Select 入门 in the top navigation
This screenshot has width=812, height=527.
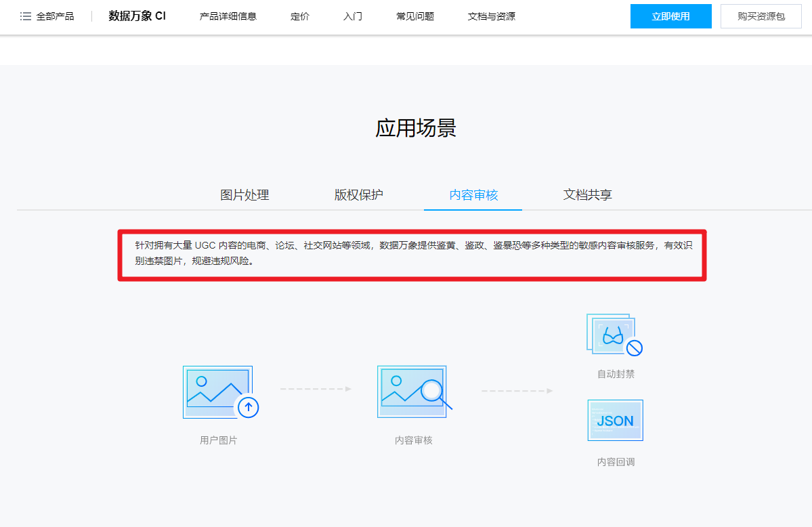coord(353,16)
